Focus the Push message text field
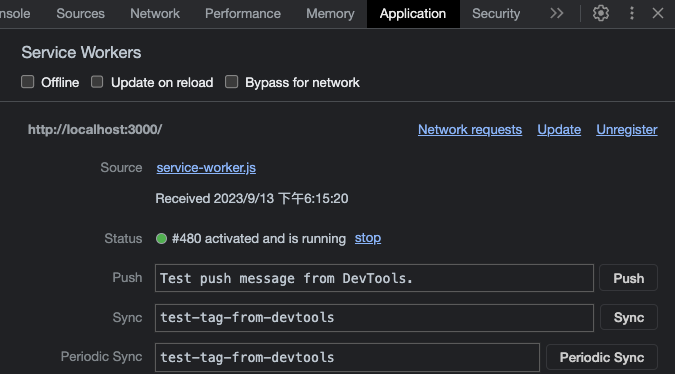Screen dimensions: 675x374 (x=374, y=278)
